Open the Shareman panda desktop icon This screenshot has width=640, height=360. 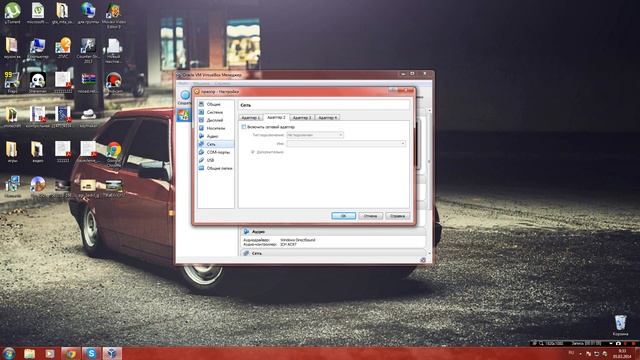38,82
